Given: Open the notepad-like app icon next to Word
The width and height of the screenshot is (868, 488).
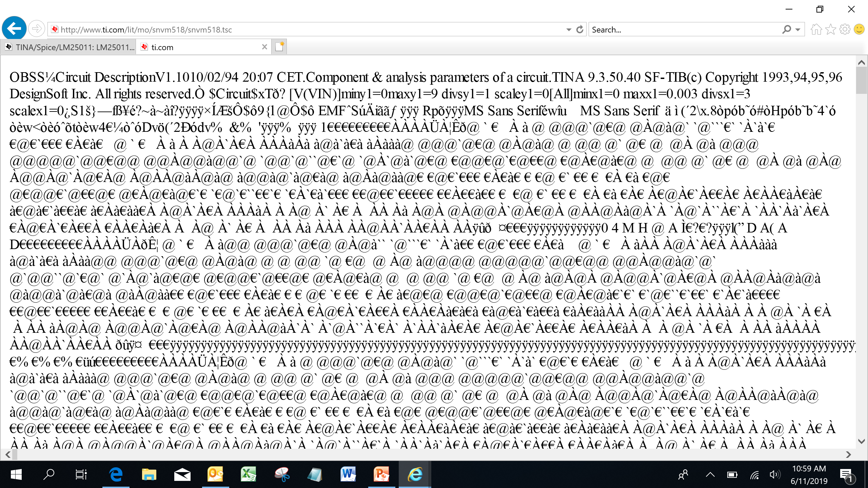Looking at the screenshot, I should (x=315, y=474).
